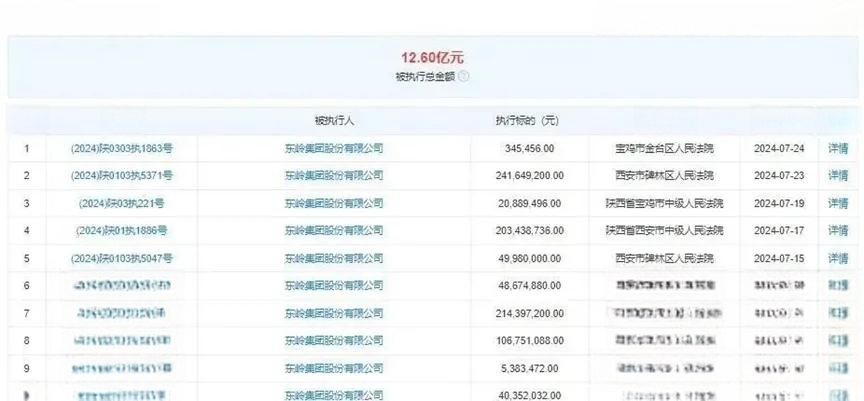Image resolution: width=864 pixels, height=401 pixels.
Task: Select amount 214,397,200.00
Action: [x=530, y=313]
